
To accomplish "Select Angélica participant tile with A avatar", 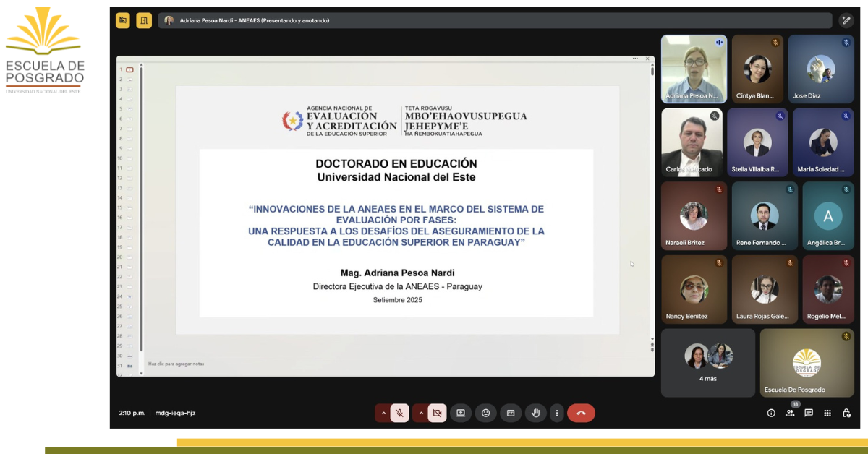I will click(x=828, y=215).
